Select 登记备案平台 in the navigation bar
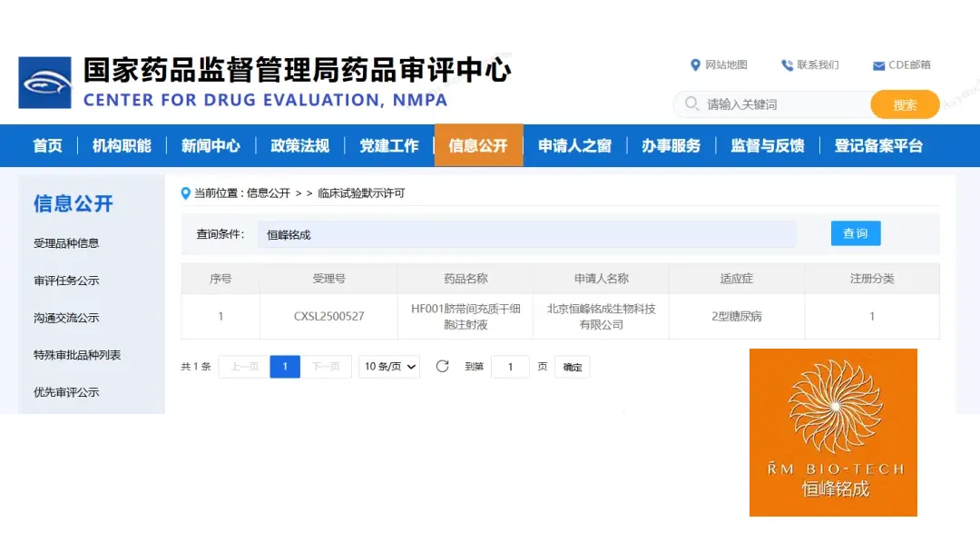980x552 pixels. click(x=878, y=145)
